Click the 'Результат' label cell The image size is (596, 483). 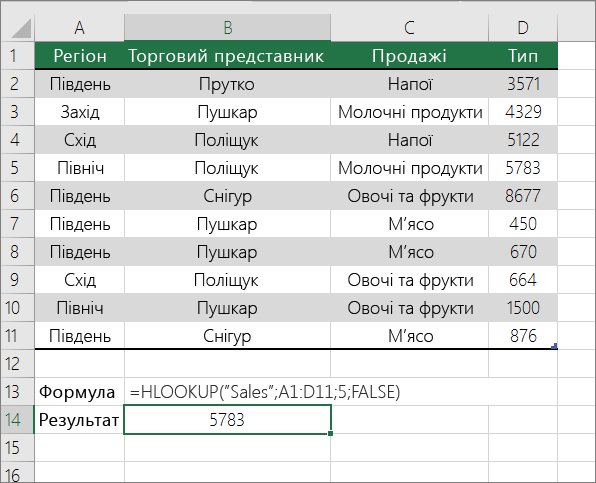pos(79,420)
